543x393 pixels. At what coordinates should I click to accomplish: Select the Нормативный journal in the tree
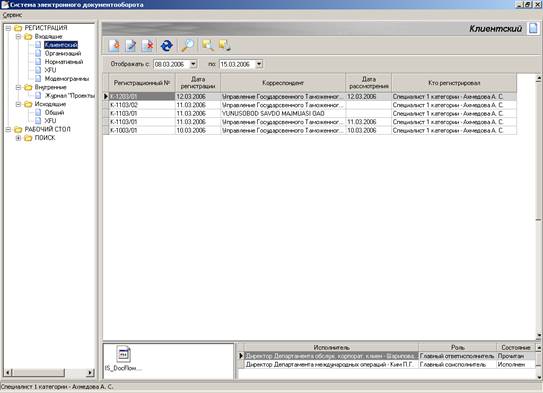(64, 62)
